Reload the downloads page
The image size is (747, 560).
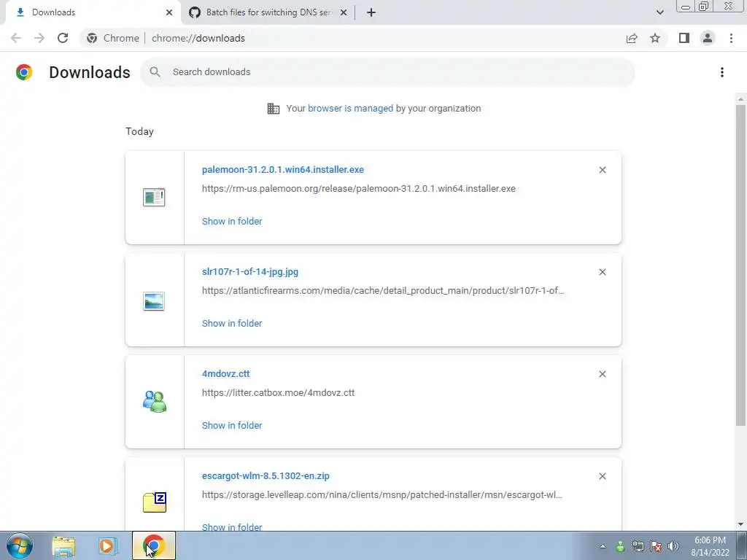click(63, 38)
